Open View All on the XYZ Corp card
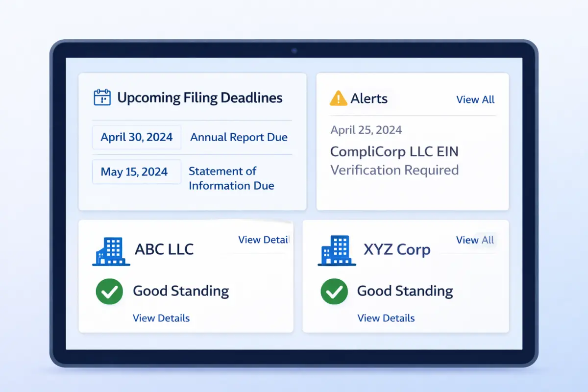 (474, 240)
